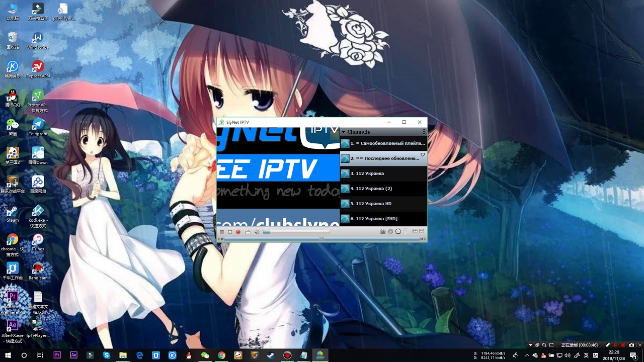Open a file with the folder icon

pyautogui.click(x=248, y=232)
